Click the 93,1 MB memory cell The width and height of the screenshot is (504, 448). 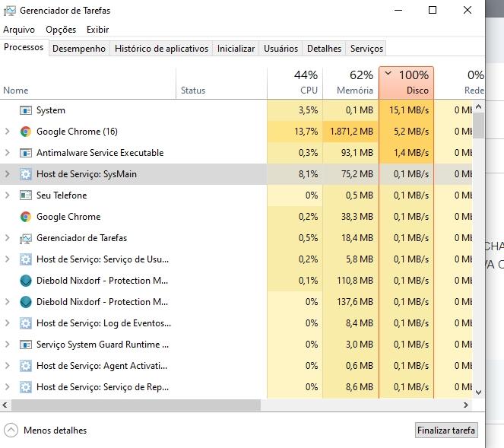[350, 153]
